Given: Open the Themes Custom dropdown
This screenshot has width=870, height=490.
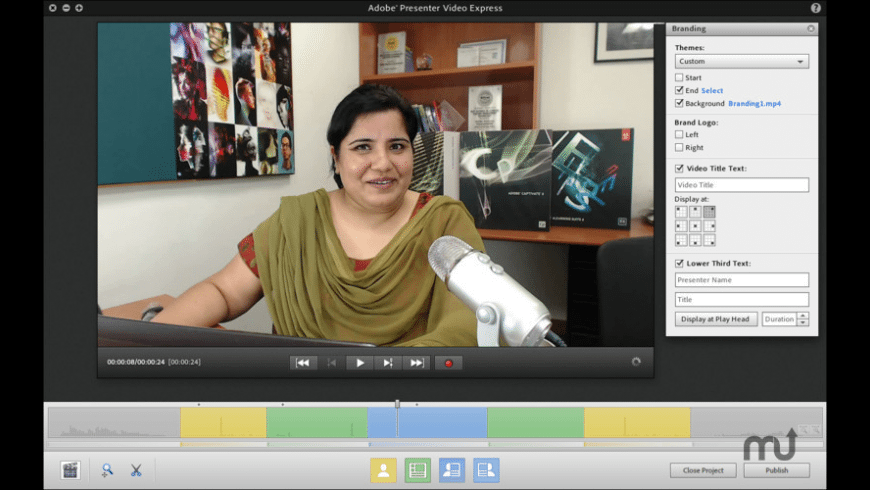Looking at the screenshot, I should point(742,61).
